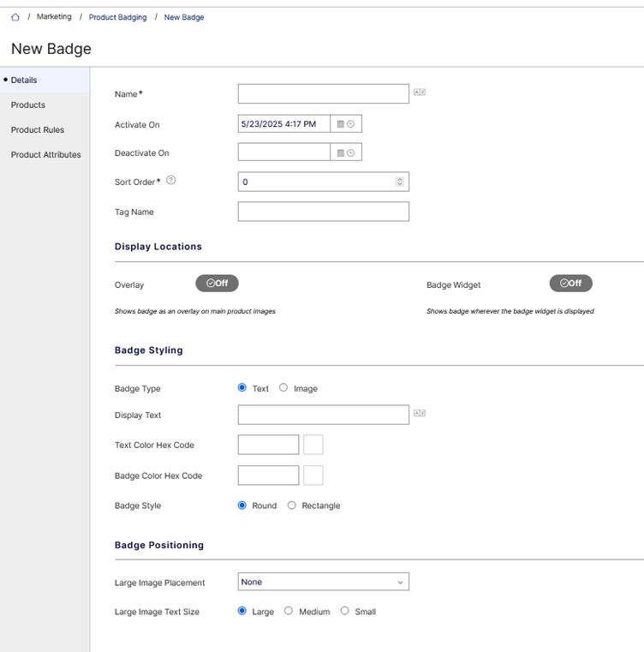Open the clock time picker for Deactivate On
This screenshot has width=644, height=652.
point(350,153)
